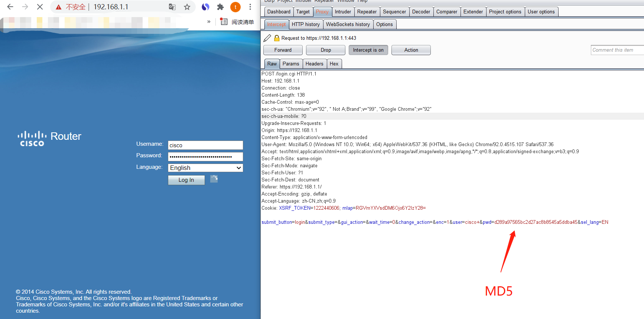Image resolution: width=644 pixels, height=319 pixels.
Task: Click the HTTPS padlock icon
Action: tap(277, 38)
